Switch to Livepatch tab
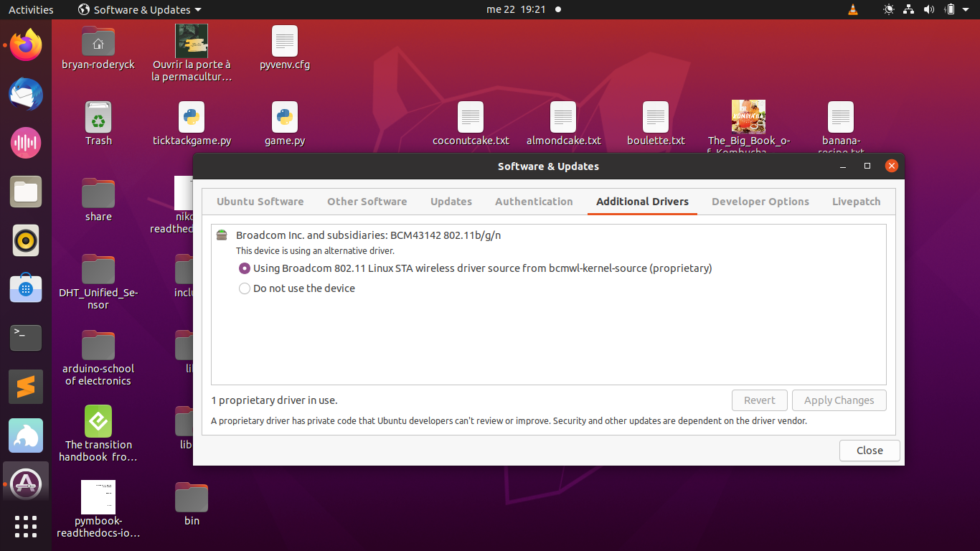Viewport: 980px width, 551px height. tap(857, 202)
